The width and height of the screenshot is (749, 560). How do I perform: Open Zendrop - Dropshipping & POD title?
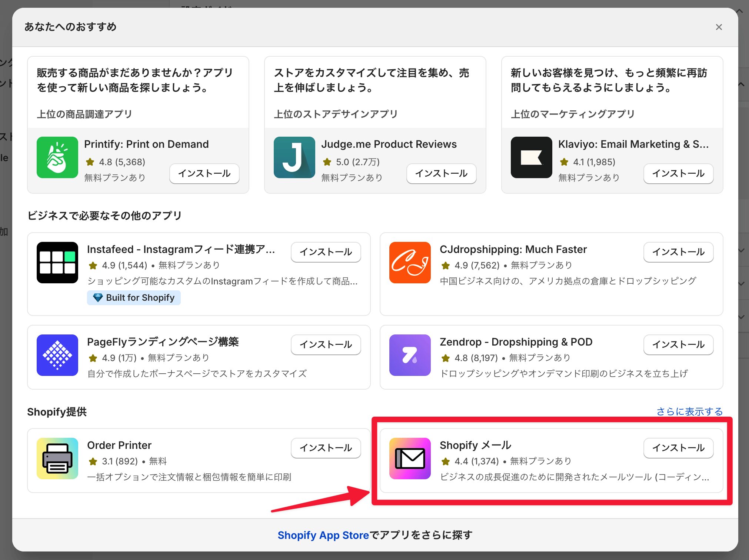pos(516,342)
